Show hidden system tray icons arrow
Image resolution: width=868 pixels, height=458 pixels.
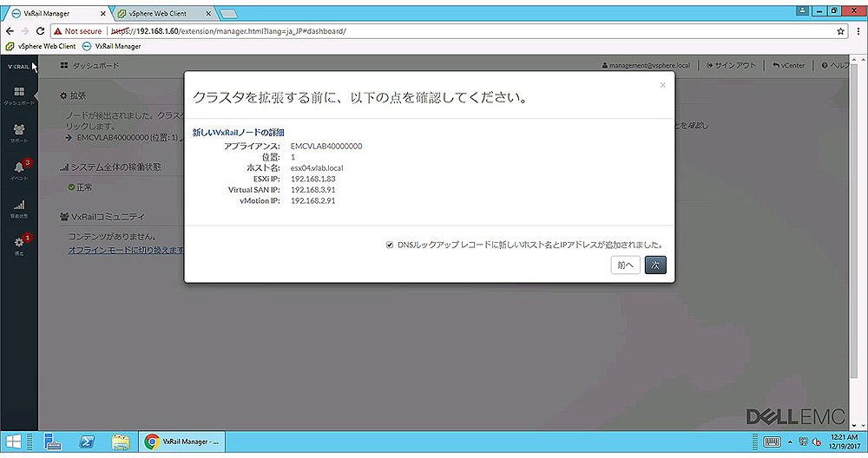click(790, 442)
